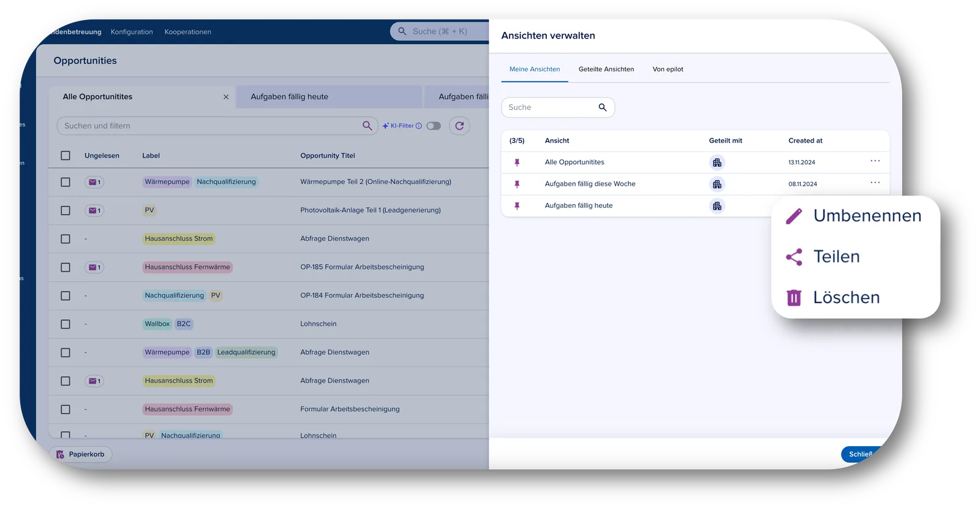Check the box for the Wallbox B2C row
980x508 pixels.
66,324
